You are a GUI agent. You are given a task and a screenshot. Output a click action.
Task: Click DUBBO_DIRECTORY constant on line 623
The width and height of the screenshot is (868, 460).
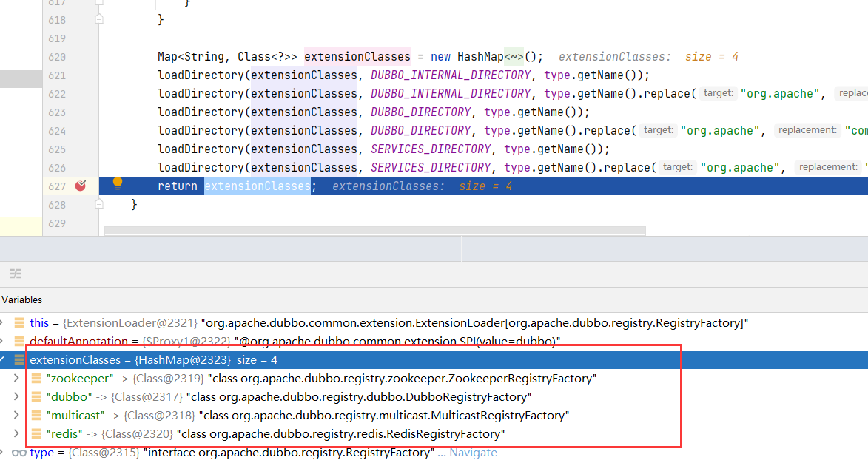tap(421, 112)
